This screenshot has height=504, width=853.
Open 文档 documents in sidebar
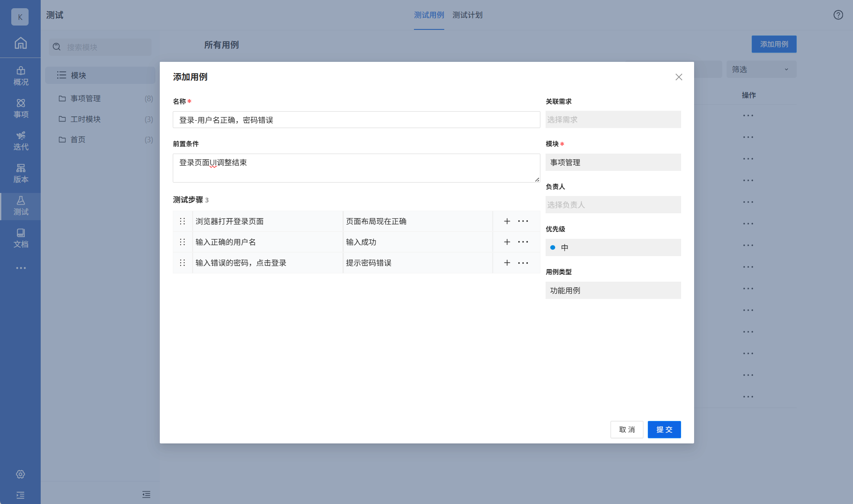20,238
